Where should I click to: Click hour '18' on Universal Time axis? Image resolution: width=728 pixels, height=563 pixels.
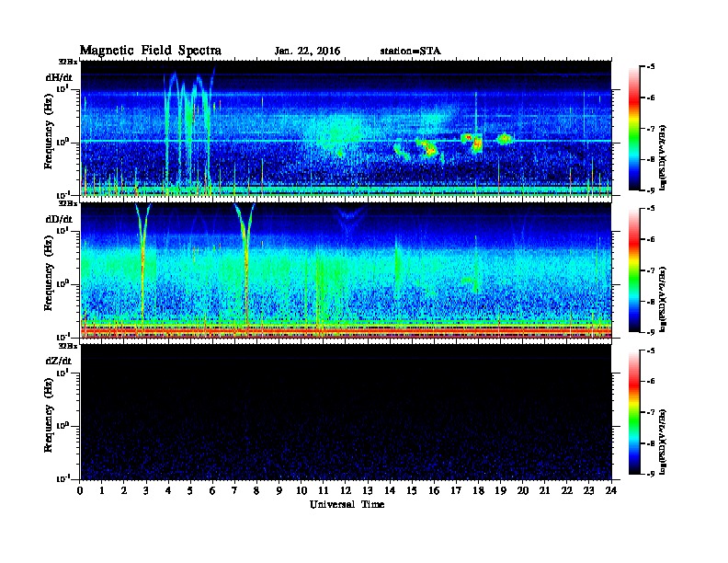[478, 490]
